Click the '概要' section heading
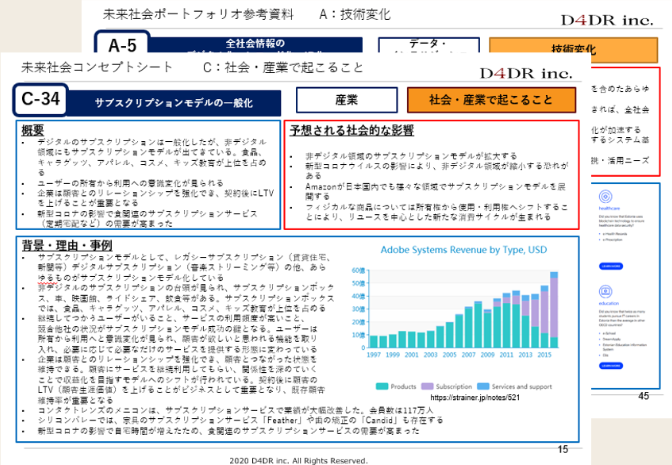672x465 pixels. pyautogui.click(x=33, y=130)
